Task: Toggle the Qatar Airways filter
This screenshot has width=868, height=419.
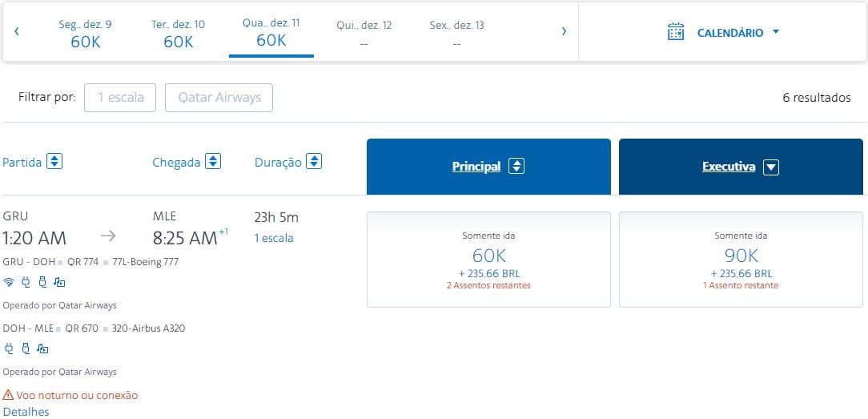Action: click(x=219, y=98)
